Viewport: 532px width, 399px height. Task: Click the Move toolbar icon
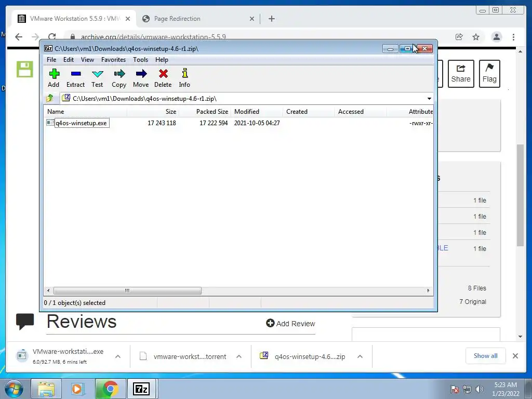pyautogui.click(x=141, y=78)
